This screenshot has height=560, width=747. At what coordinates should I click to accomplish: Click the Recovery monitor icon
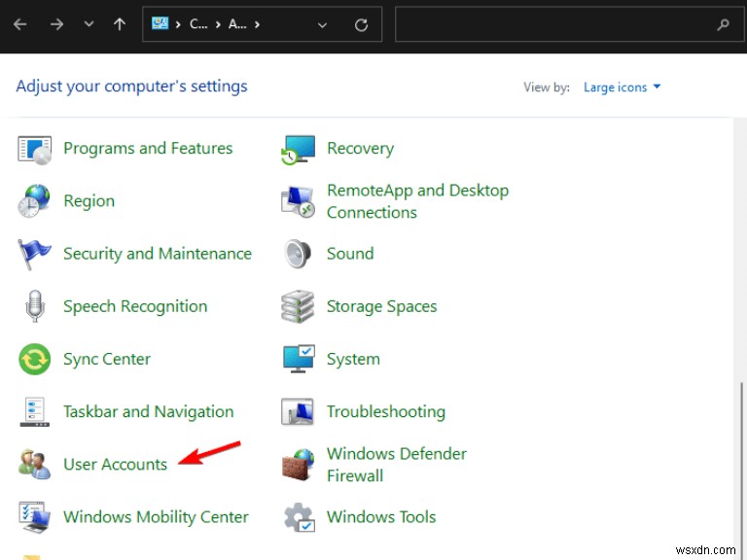tap(299, 150)
